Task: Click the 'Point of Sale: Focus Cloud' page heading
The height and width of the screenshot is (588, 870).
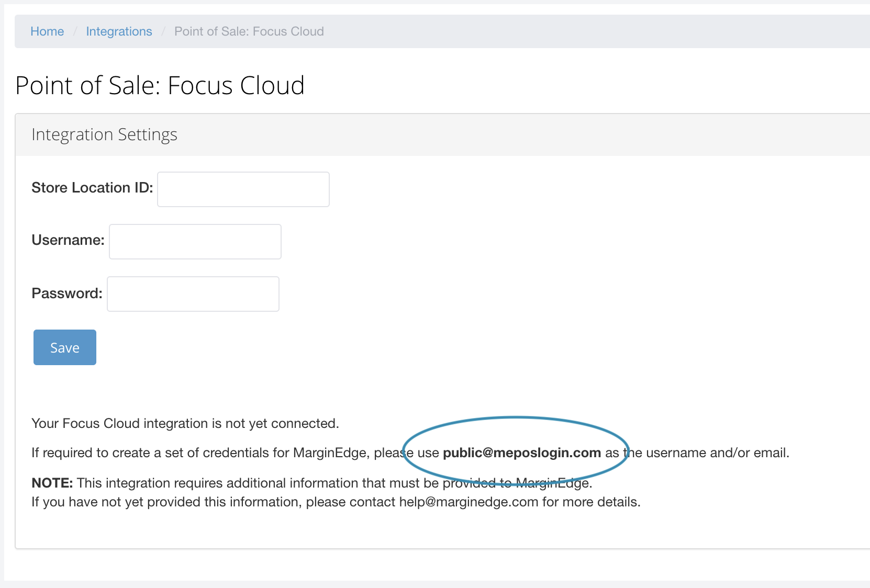Action: (x=160, y=85)
